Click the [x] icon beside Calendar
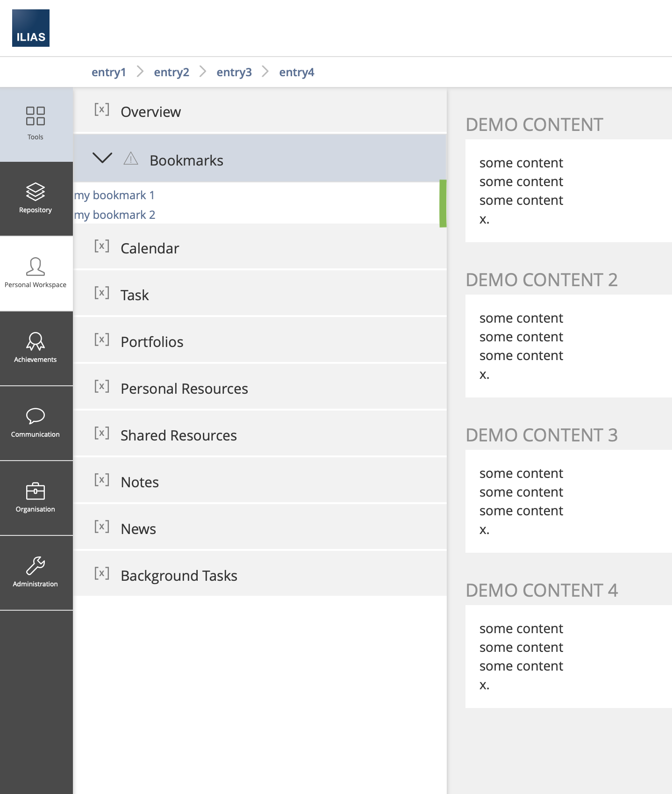The height and width of the screenshot is (794, 672). pyautogui.click(x=102, y=246)
